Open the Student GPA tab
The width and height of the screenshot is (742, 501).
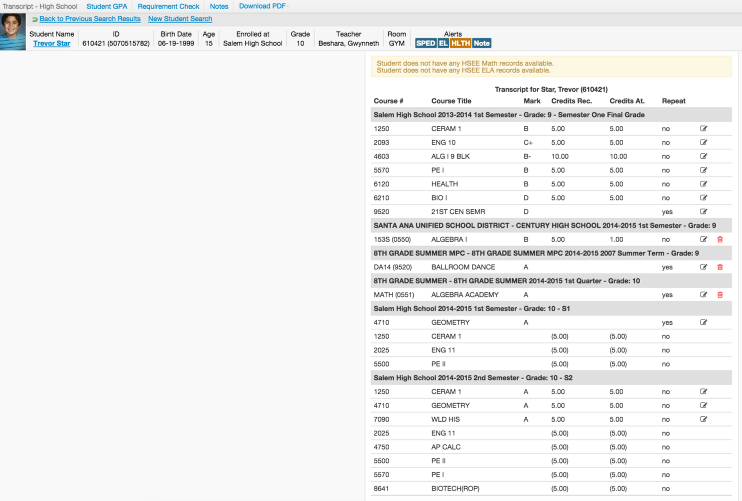point(106,6)
